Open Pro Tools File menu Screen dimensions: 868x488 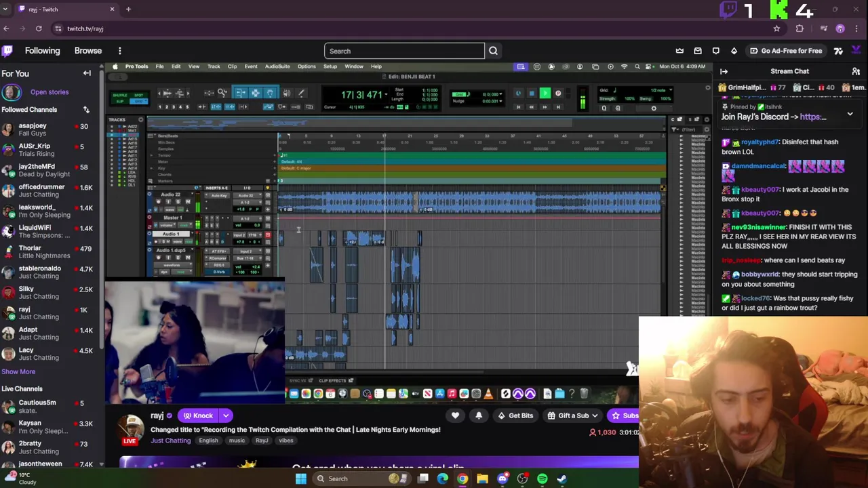tap(159, 66)
